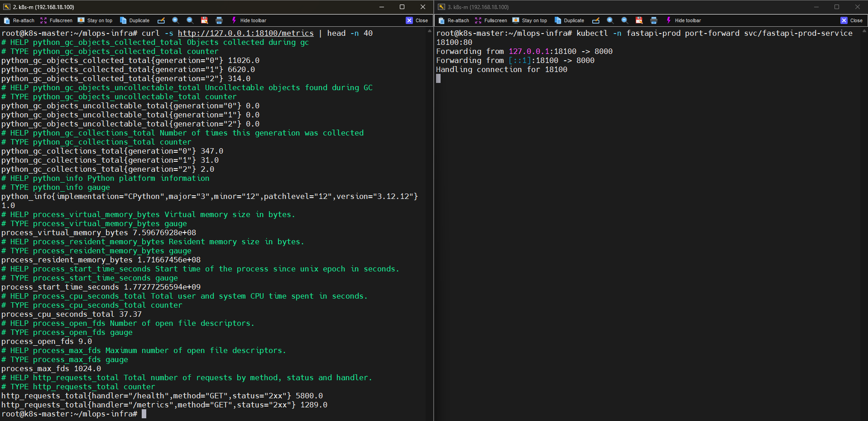Screen dimensions: 868x421
Task: Open the 127.0.0.1:18100/metrics link
Action: coord(246,33)
